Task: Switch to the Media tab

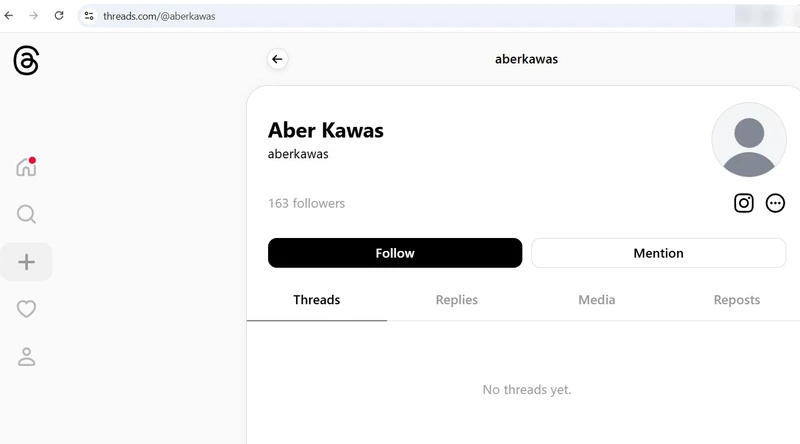Action: (x=597, y=300)
